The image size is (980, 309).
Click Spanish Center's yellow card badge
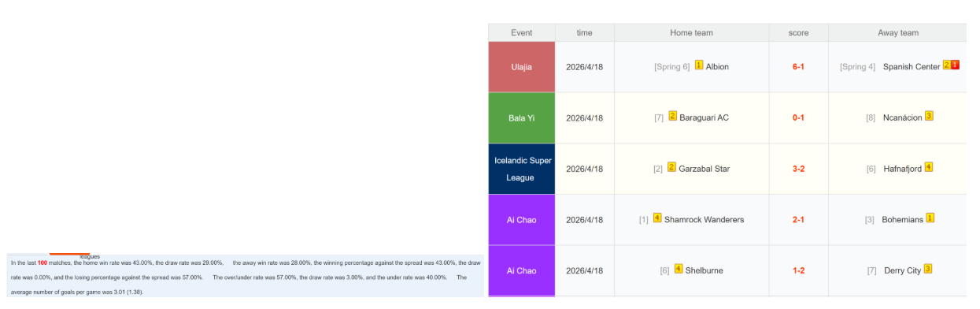point(947,65)
